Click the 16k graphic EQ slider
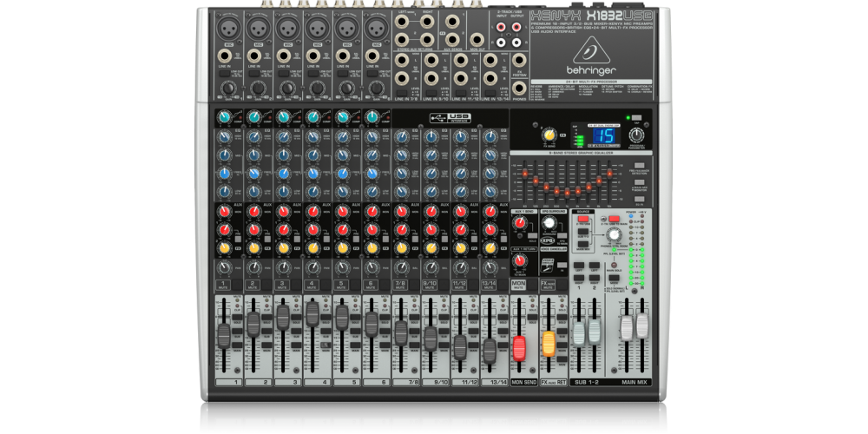Image resolution: width=868 pixels, height=434 pixels. tap(610, 173)
